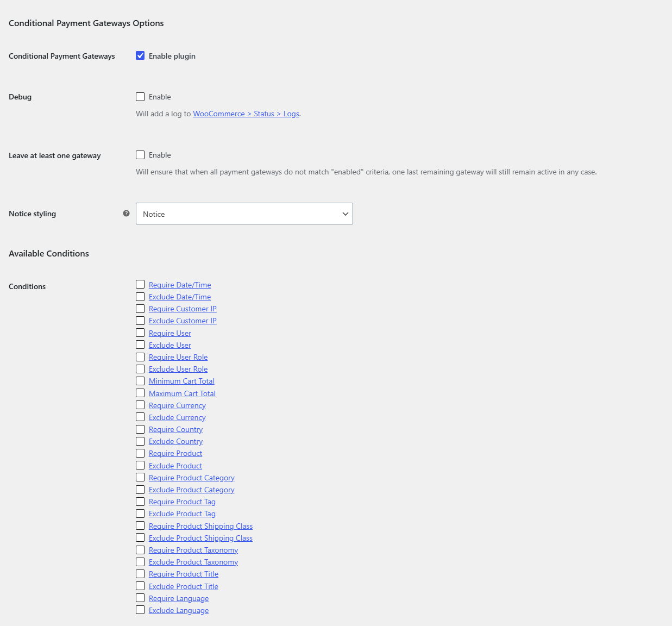Open the Maximum Cart Total link
The width and height of the screenshot is (672, 626).
[x=182, y=393]
